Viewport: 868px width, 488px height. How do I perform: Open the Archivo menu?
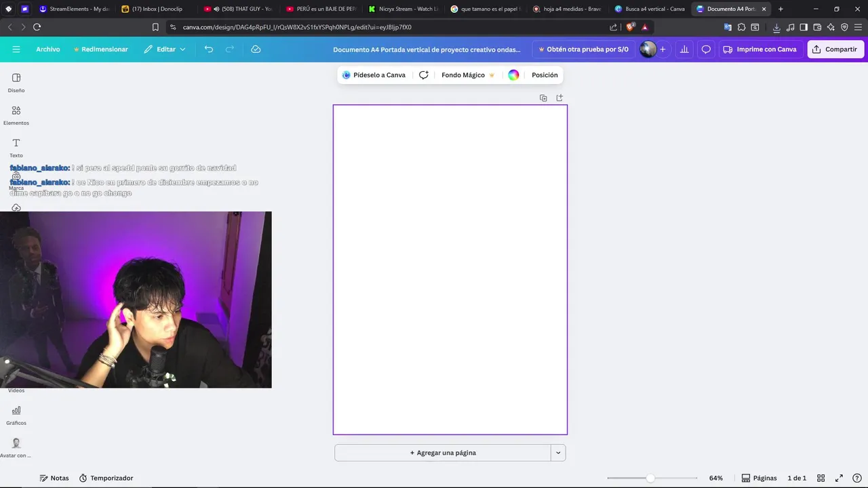coord(48,49)
